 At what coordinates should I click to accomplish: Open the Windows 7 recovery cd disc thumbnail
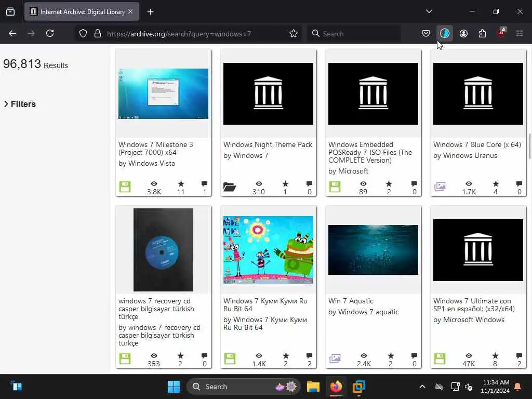(163, 250)
